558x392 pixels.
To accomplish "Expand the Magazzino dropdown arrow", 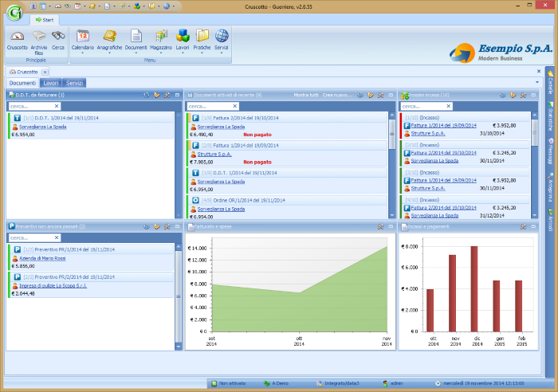I will 161,53.
